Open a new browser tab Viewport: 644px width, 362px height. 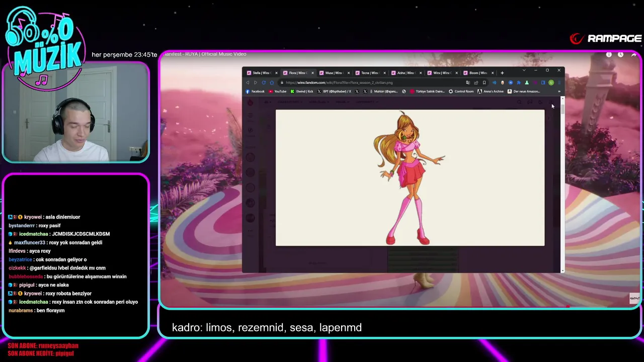[x=502, y=73]
